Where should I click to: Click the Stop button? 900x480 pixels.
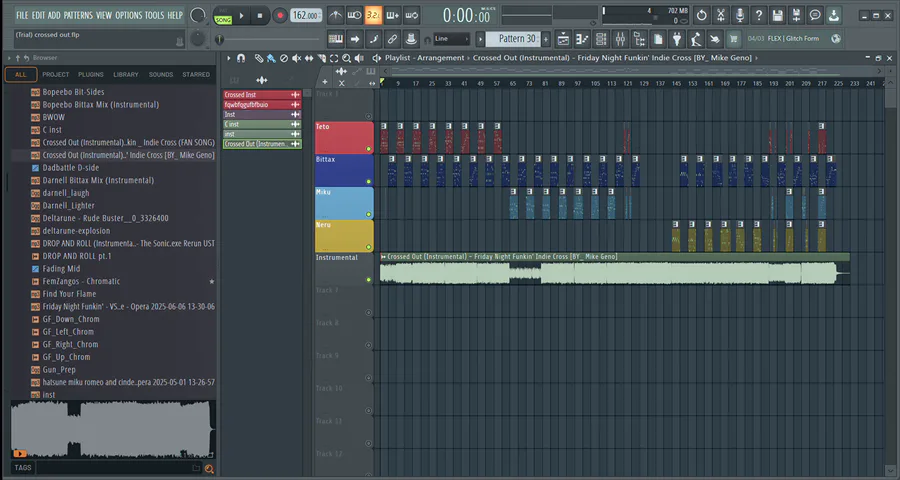260,16
